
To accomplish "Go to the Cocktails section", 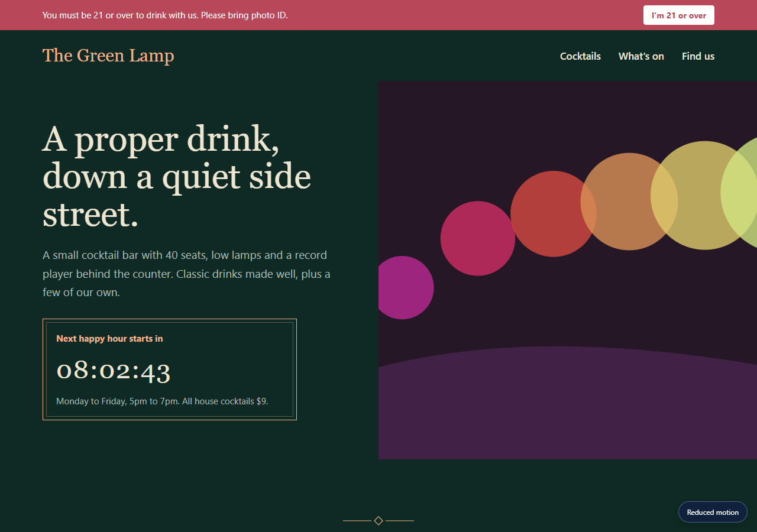I will tap(580, 56).
